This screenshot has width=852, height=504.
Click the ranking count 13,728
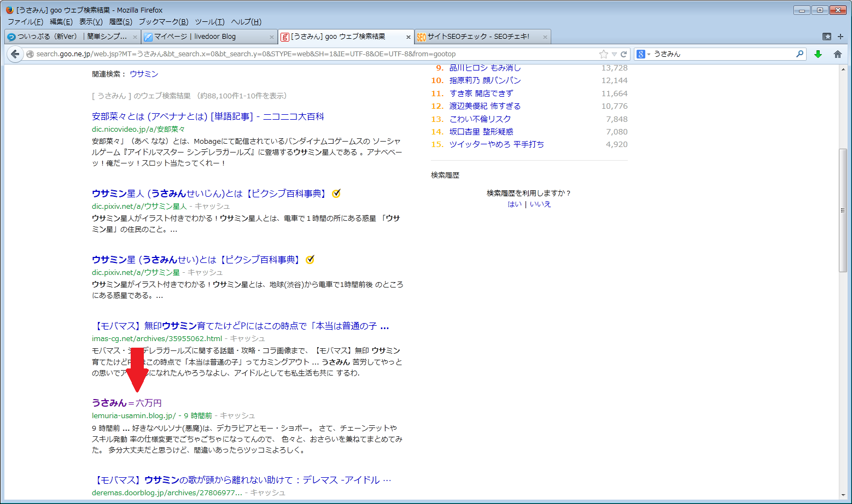coord(615,68)
